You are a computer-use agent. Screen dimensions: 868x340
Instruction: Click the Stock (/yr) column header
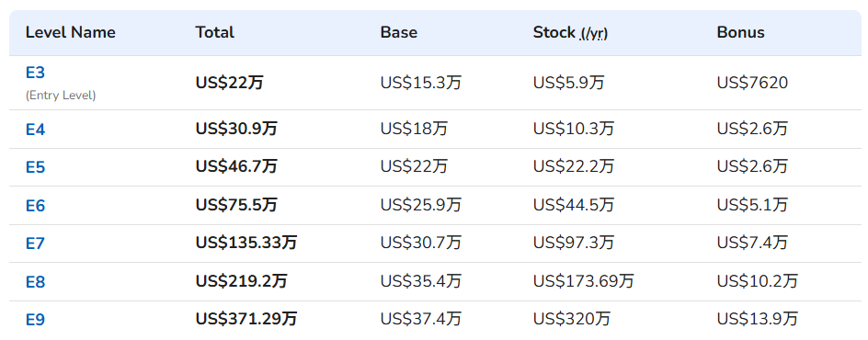pos(570,32)
